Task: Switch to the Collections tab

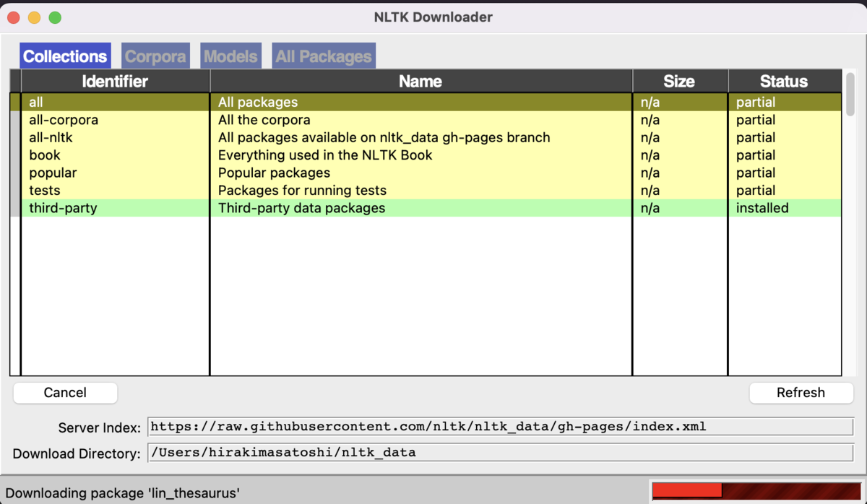Action: tap(65, 56)
